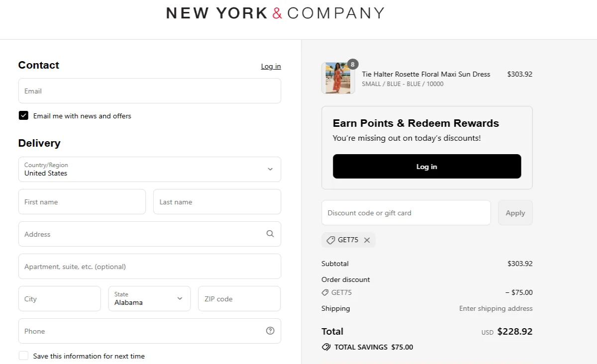Click the maxi sun dress product thumbnail
597x364 pixels.
338,78
